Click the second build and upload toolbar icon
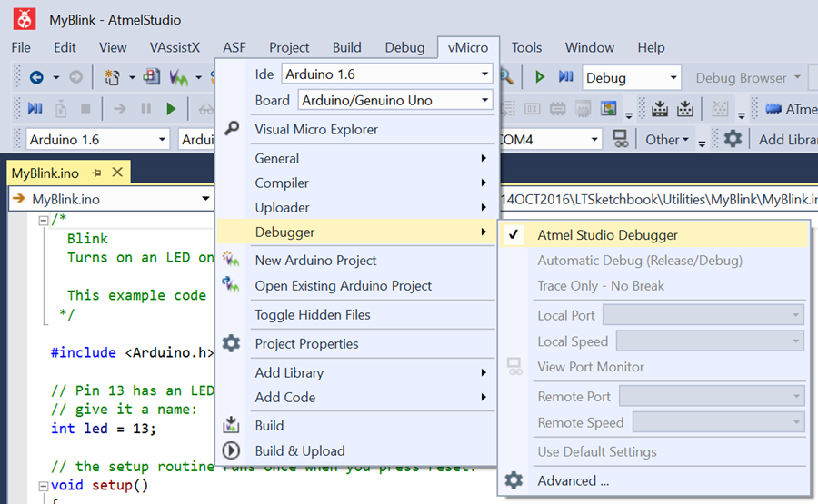 (x=685, y=108)
